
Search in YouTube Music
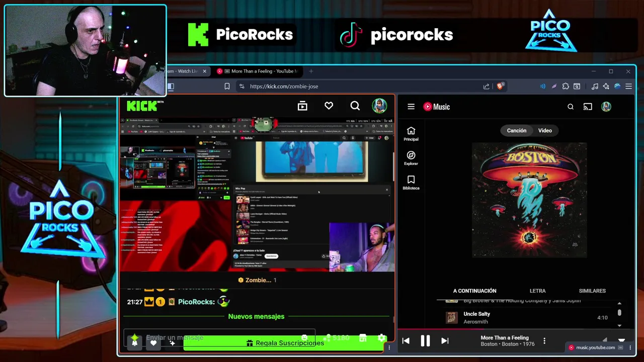(571, 107)
